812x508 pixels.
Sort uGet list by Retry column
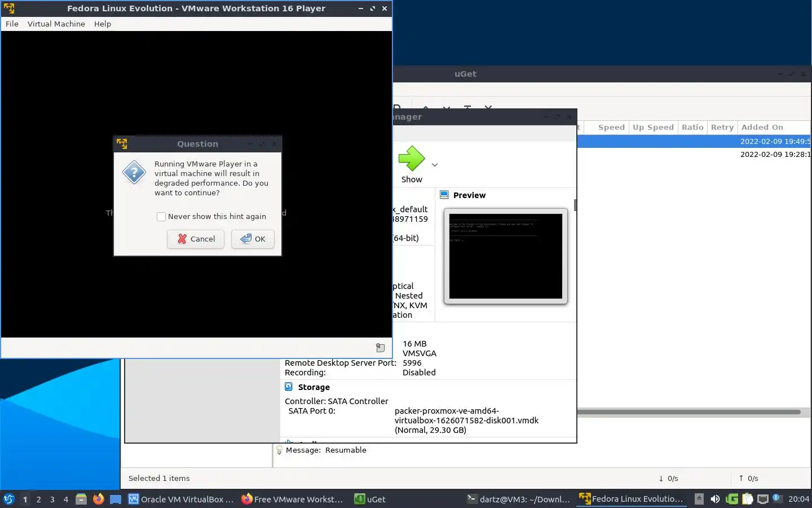722,128
